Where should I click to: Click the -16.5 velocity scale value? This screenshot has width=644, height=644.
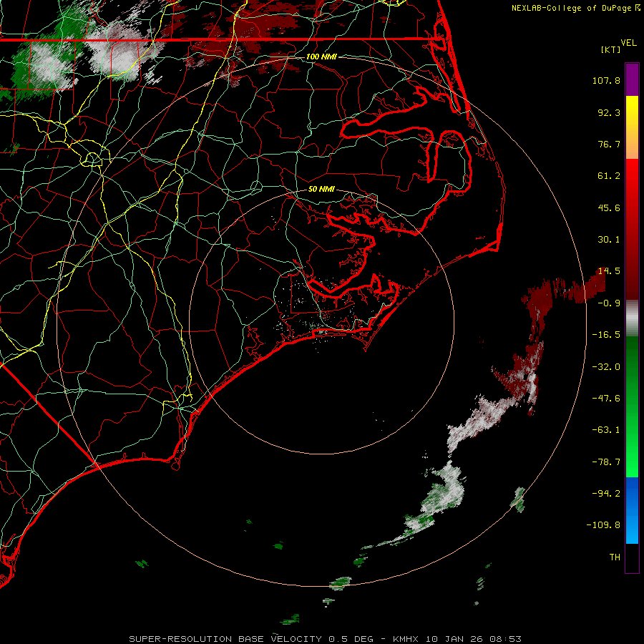(x=606, y=335)
